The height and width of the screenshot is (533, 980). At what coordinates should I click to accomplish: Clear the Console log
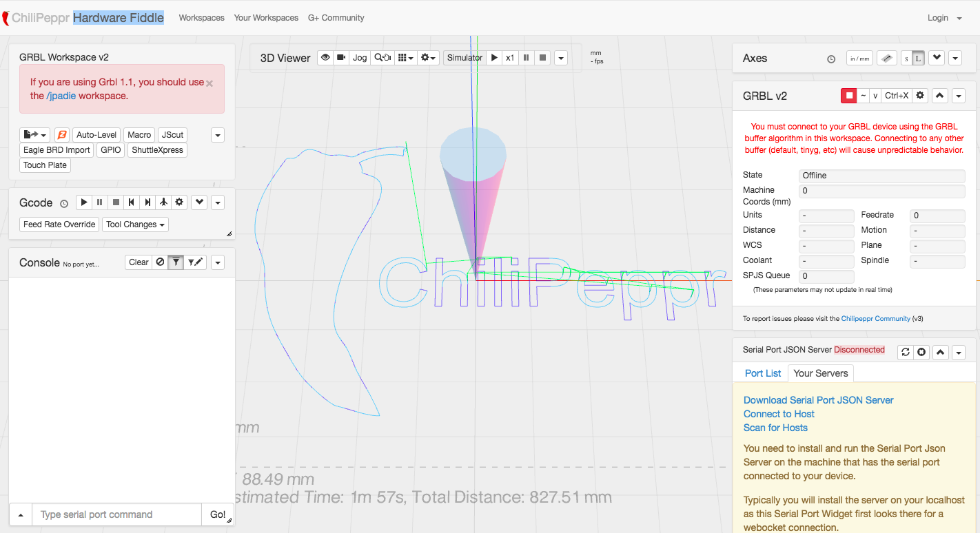[x=139, y=262]
